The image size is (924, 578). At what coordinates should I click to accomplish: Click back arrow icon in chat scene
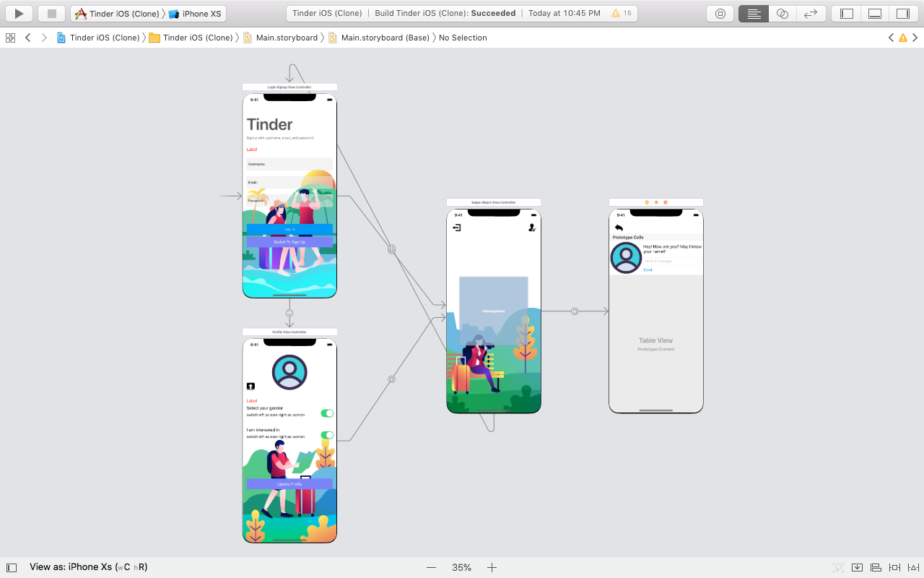coord(619,228)
